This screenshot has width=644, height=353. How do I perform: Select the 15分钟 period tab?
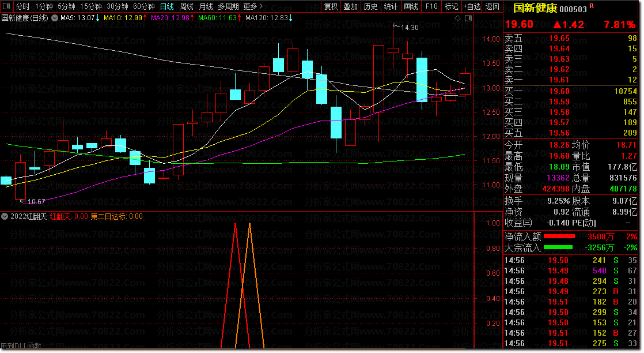(x=91, y=6)
